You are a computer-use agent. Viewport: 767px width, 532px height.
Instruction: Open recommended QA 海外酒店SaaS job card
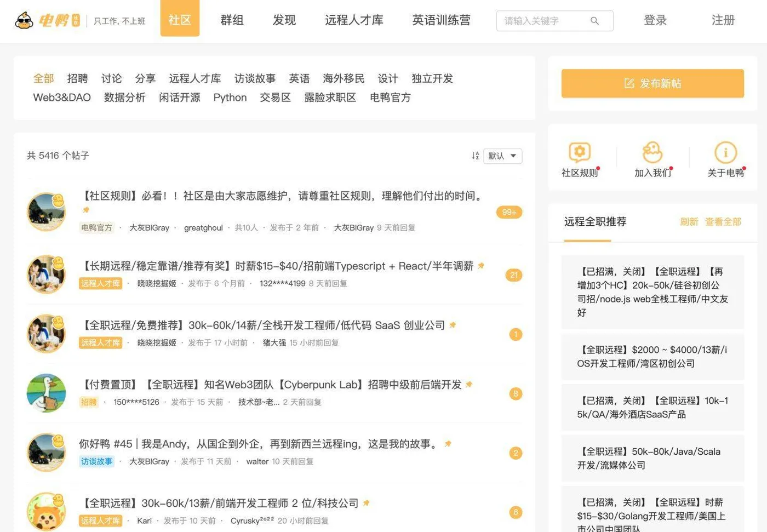(x=652, y=408)
